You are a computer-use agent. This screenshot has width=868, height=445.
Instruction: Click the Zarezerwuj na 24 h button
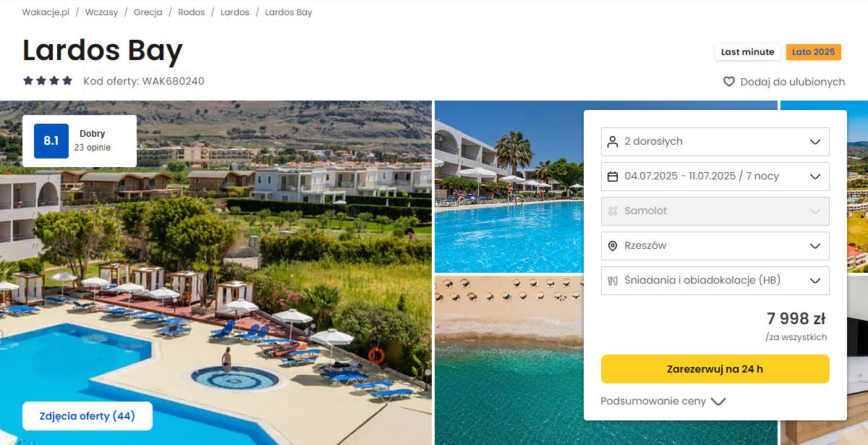tap(715, 369)
